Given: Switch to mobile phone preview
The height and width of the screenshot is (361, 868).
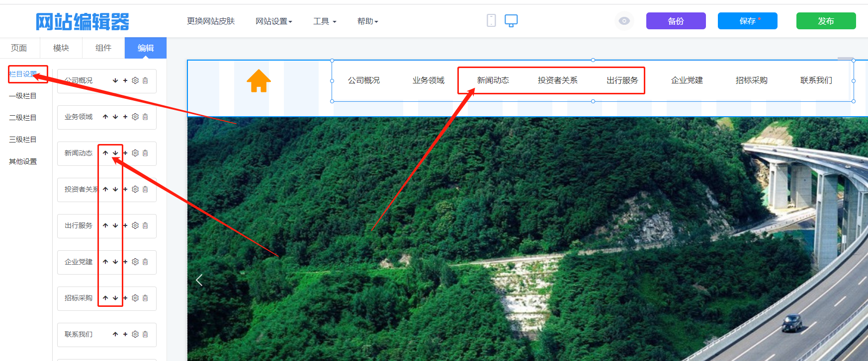Looking at the screenshot, I should click(x=491, y=20).
